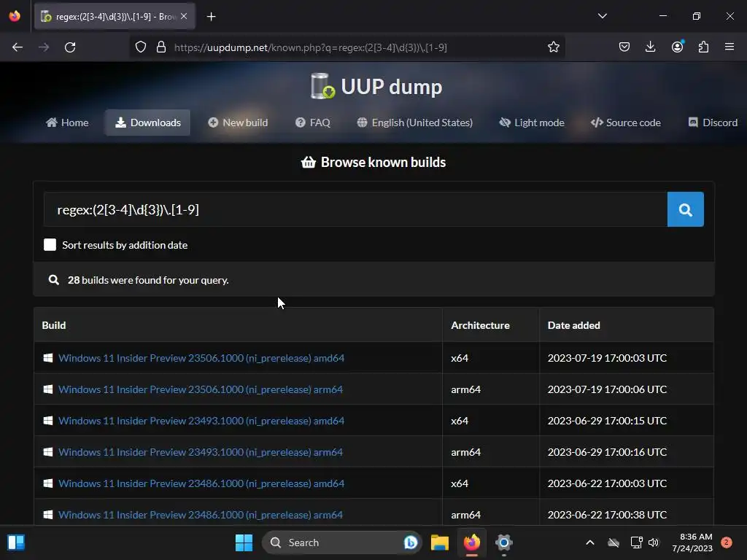
Task: Open build 23493.1000 amd64 link
Action: (x=201, y=421)
